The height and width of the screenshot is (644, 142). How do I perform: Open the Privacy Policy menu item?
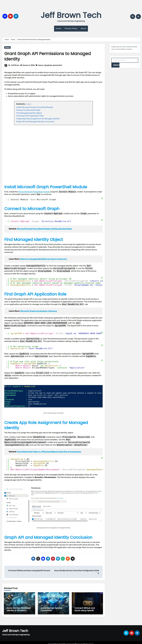[x=71, y=29]
